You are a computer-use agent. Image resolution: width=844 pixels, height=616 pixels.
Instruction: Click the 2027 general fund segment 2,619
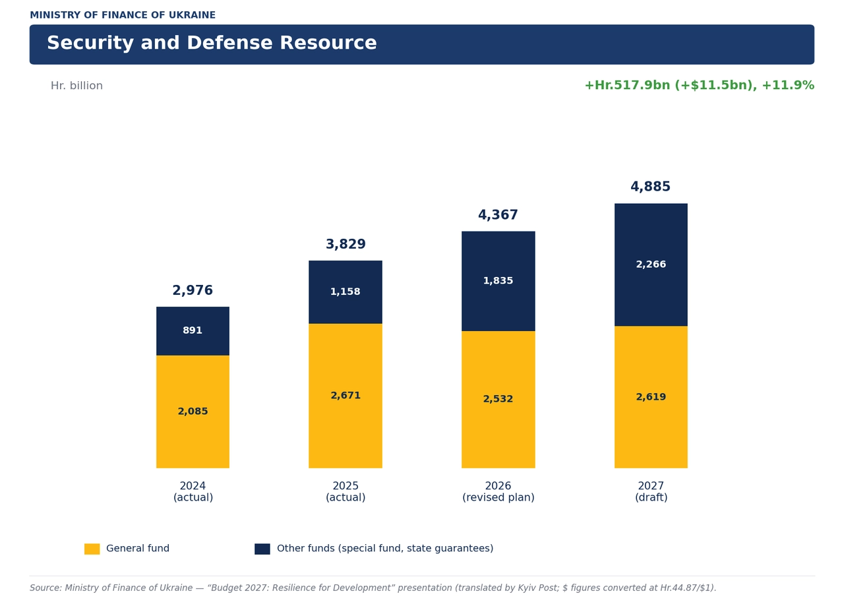tap(651, 397)
